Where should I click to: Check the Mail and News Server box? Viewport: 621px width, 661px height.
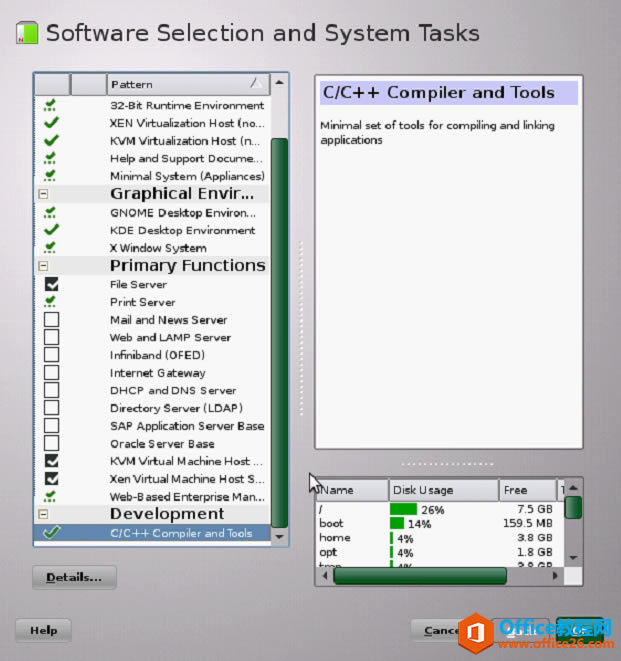coord(51,320)
